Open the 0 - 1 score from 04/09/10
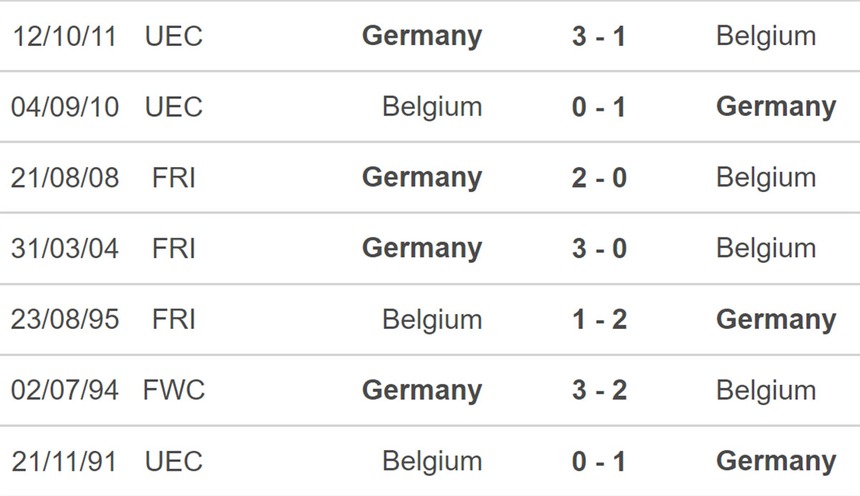 pyautogui.click(x=599, y=107)
